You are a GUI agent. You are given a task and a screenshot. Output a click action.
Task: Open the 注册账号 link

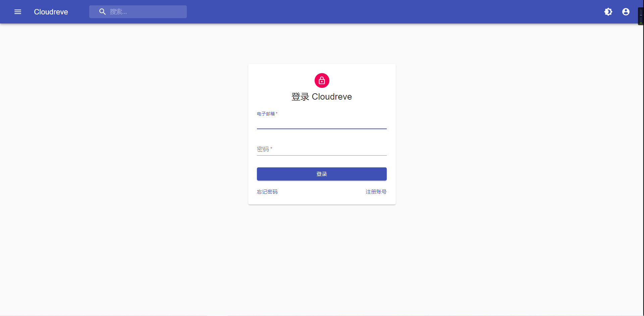coord(376,192)
